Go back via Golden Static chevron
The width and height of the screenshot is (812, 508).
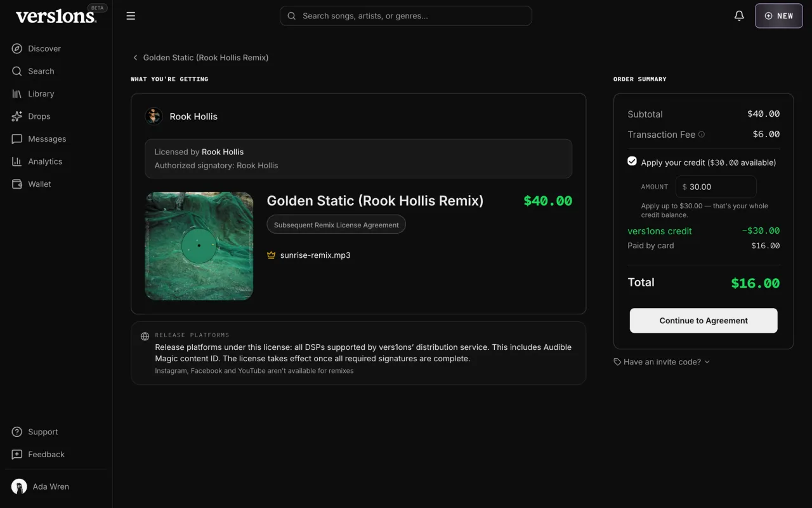point(135,58)
